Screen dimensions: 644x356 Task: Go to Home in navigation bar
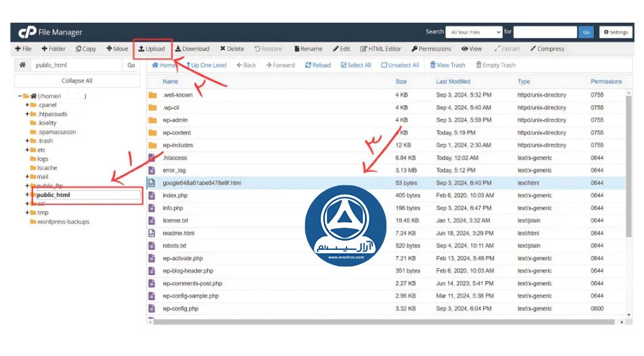click(164, 65)
